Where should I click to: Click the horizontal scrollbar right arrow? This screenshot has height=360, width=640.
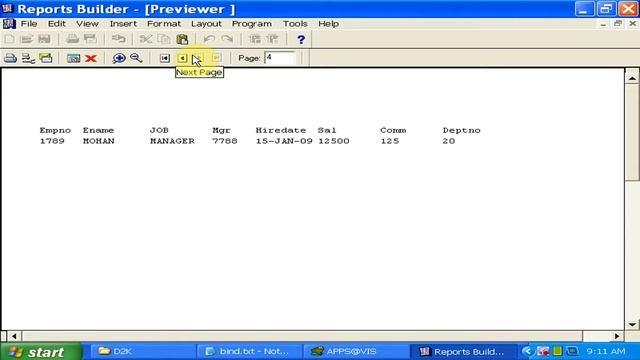[617, 336]
